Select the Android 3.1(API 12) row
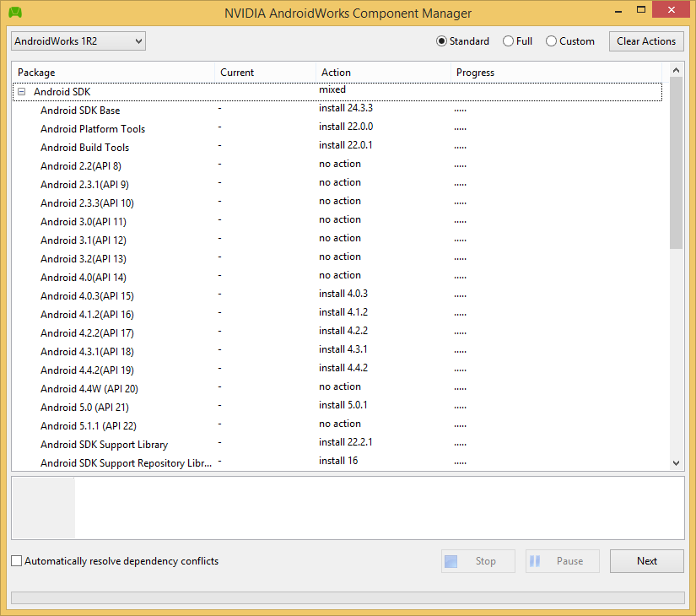696x616 pixels. [x=337, y=240]
